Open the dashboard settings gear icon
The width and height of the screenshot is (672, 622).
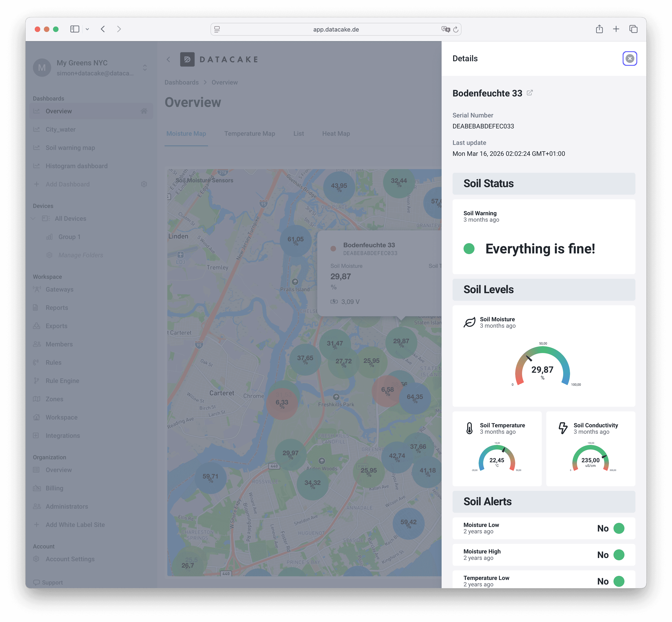pos(144,184)
